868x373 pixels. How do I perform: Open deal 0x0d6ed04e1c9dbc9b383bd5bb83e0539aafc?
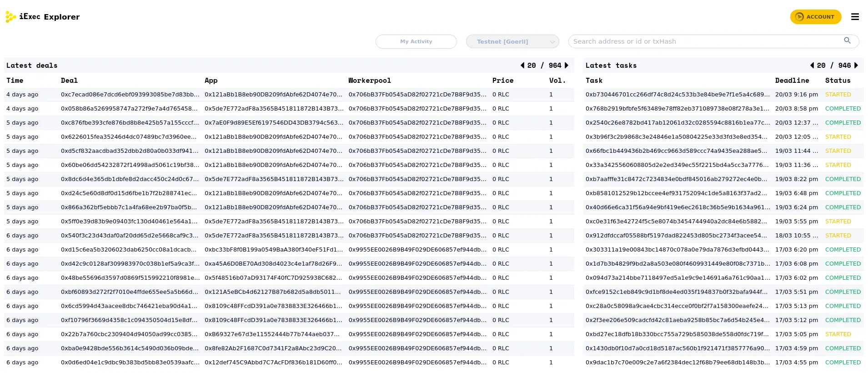tap(130, 363)
